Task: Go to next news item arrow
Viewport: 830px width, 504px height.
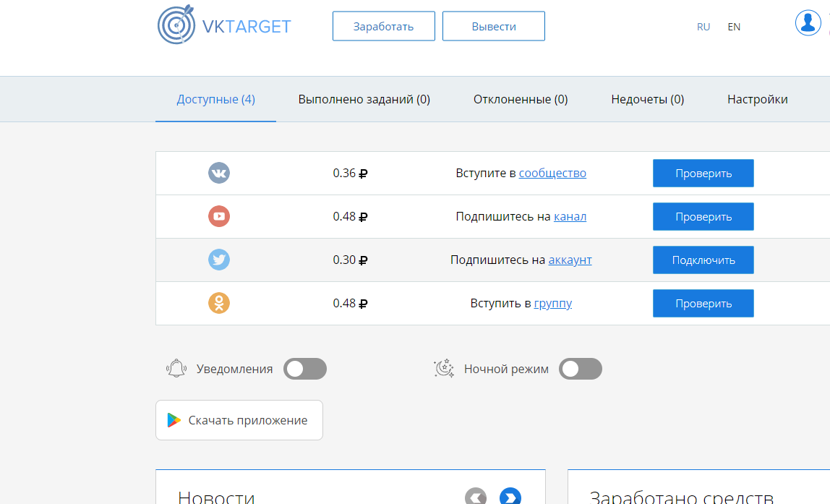Action: 510,497
